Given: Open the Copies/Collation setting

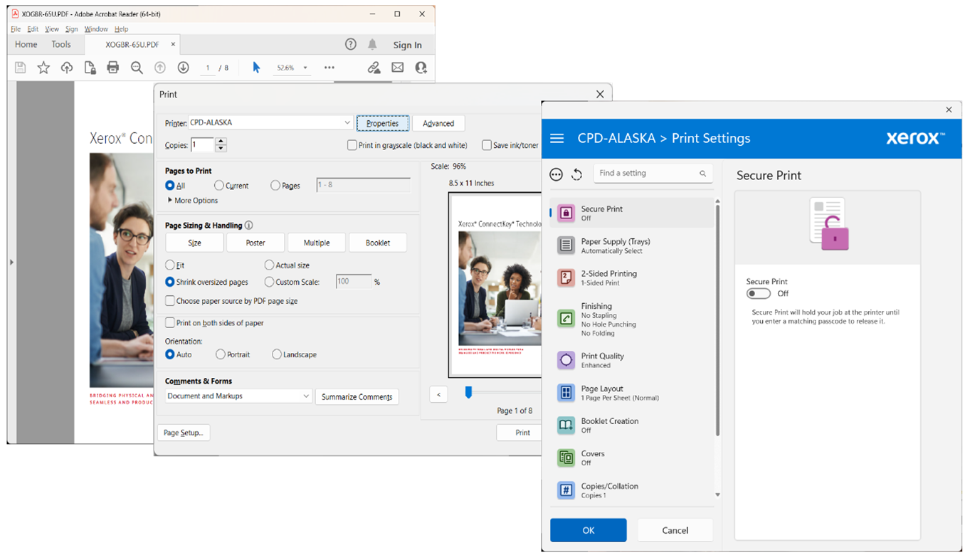Looking at the screenshot, I should [x=632, y=490].
